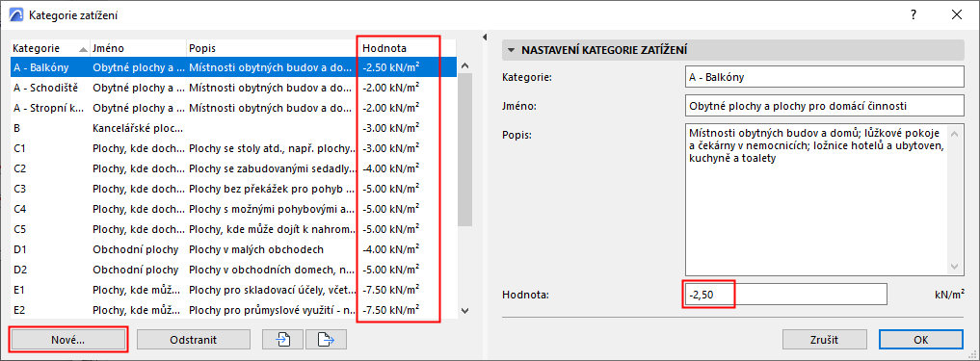Click 'Plochy v obchodních domech' description
Viewport: 980px width, 361px height.
273,270
